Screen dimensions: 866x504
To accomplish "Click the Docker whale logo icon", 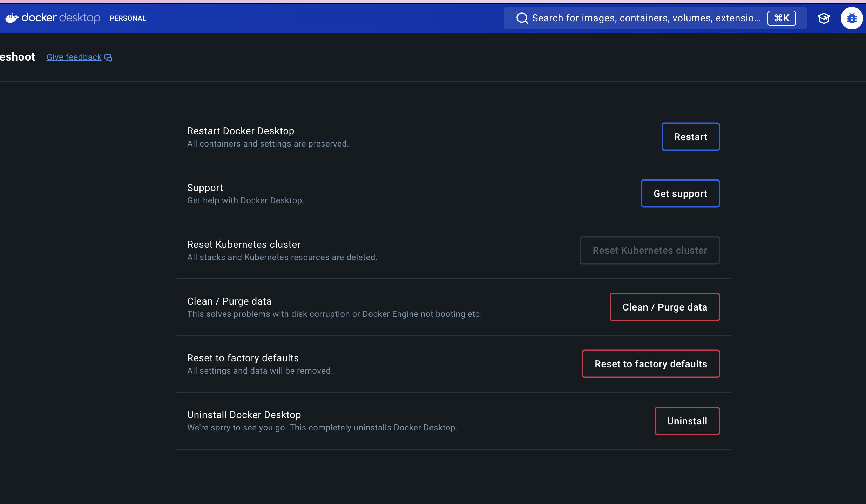I will tap(12, 18).
